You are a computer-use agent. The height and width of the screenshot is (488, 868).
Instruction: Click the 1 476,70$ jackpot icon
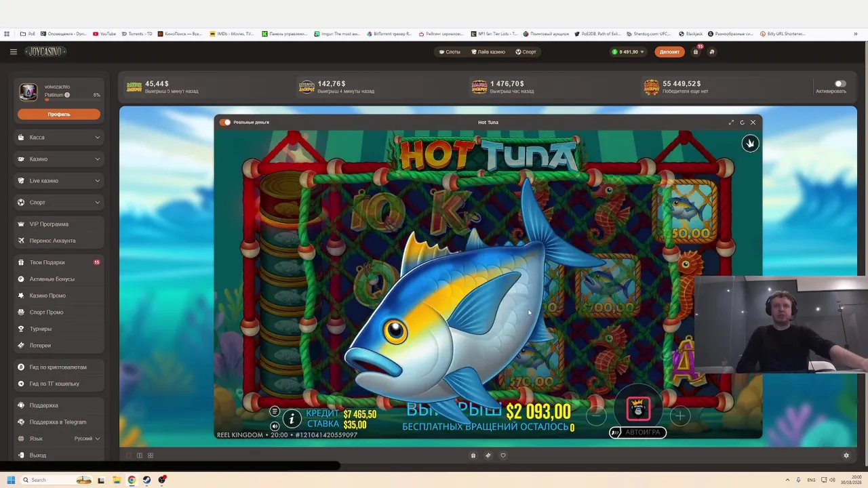coord(479,87)
